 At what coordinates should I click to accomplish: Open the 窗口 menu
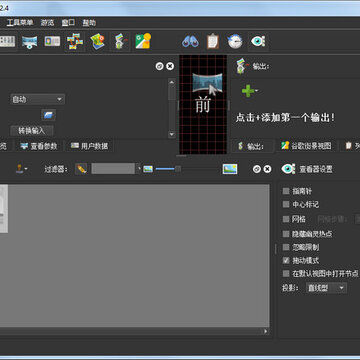(68, 23)
